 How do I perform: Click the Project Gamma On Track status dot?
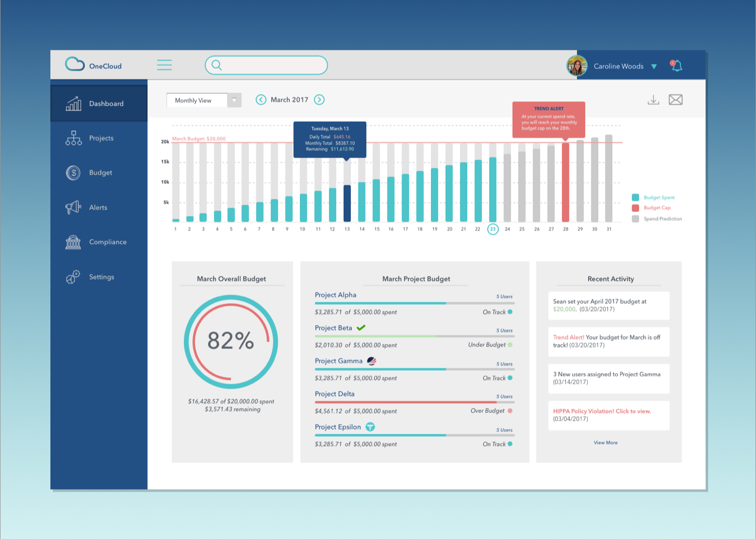click(510, 378)
